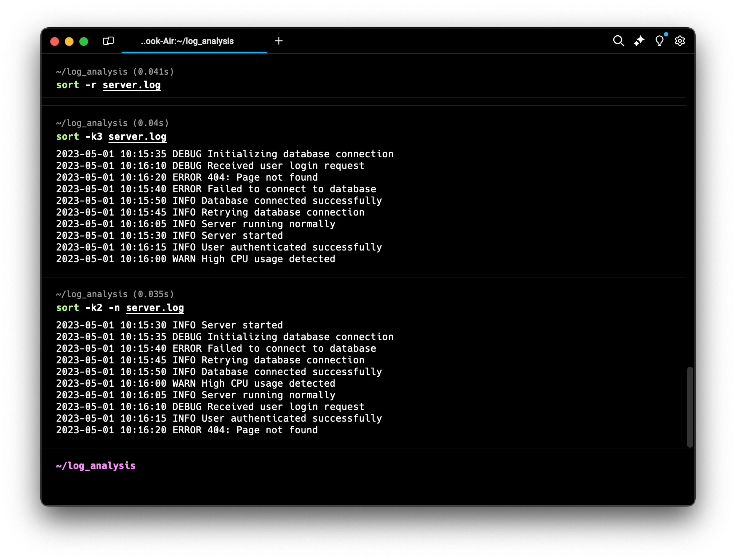Viewport: 736px width, 560px height.
Task: Open the terminal search magnifier icon
Action: pyautogui.click(x=618, y=41)
